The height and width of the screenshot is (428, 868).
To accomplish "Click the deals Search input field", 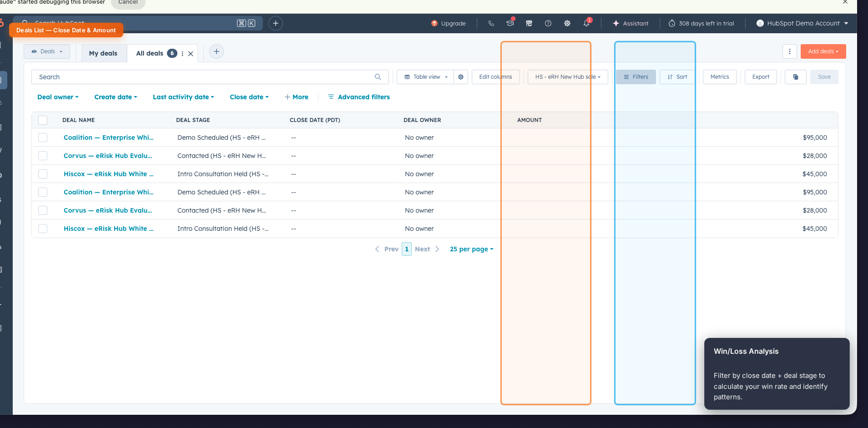I will 210,77.
